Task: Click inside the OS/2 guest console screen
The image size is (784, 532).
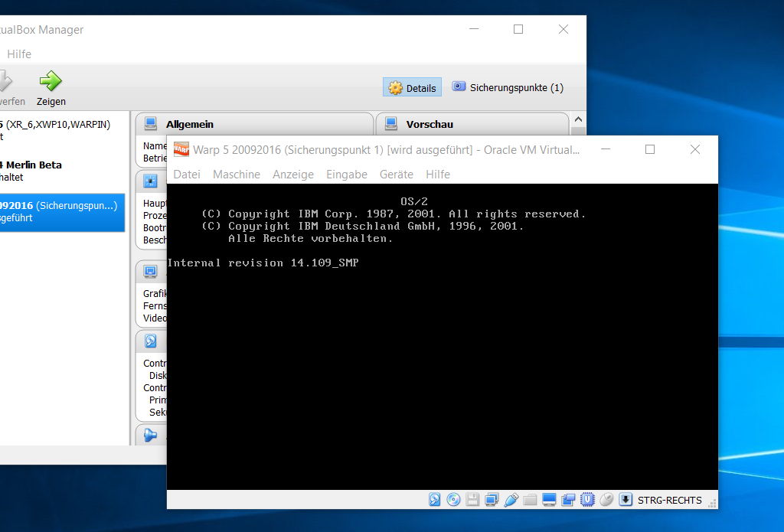Action: click(x=442, y=337)
